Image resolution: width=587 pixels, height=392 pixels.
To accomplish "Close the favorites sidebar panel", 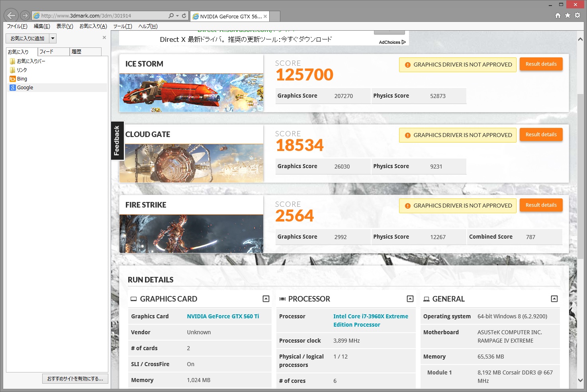I will (x=104, y=37).
